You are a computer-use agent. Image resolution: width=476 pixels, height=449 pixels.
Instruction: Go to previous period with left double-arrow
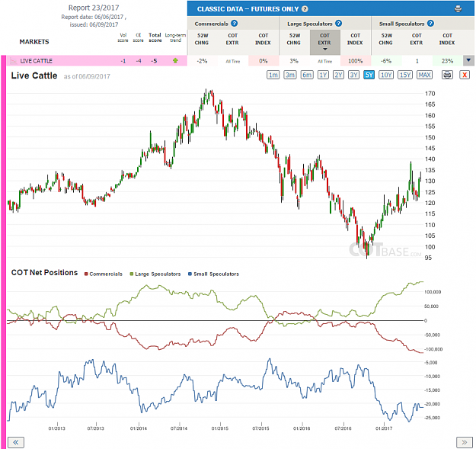click(x=15, y=442)
